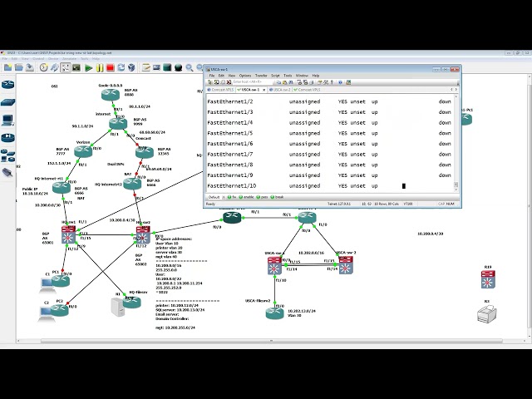Open Options menu in SecureCRT window
Screen dimensions: 532x399
click(x=245, y=76)
